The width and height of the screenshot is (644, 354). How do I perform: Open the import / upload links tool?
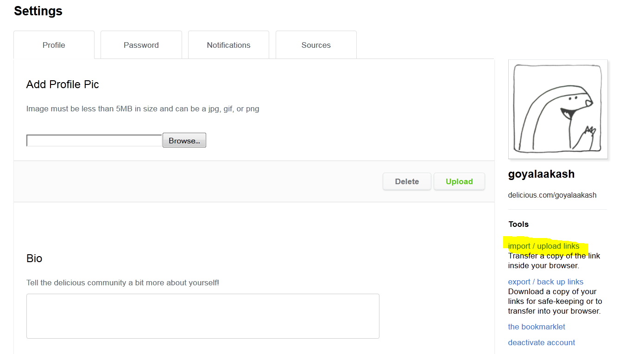pos(543,246)
